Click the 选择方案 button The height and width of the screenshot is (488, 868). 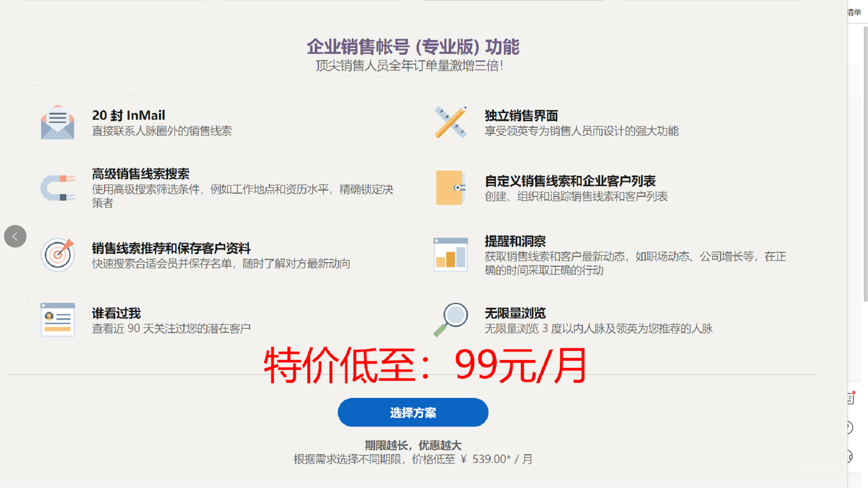(x=413, y=413)
